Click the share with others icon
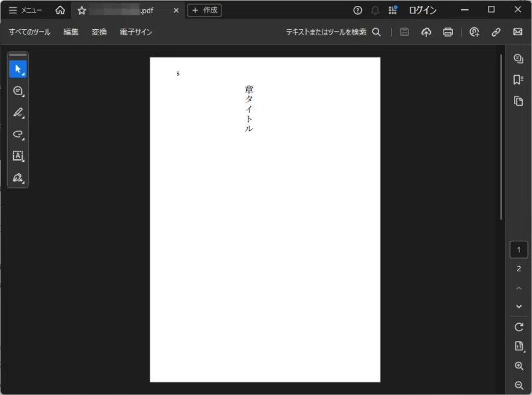This screenshot has height=395, width=532. (474, 32)
